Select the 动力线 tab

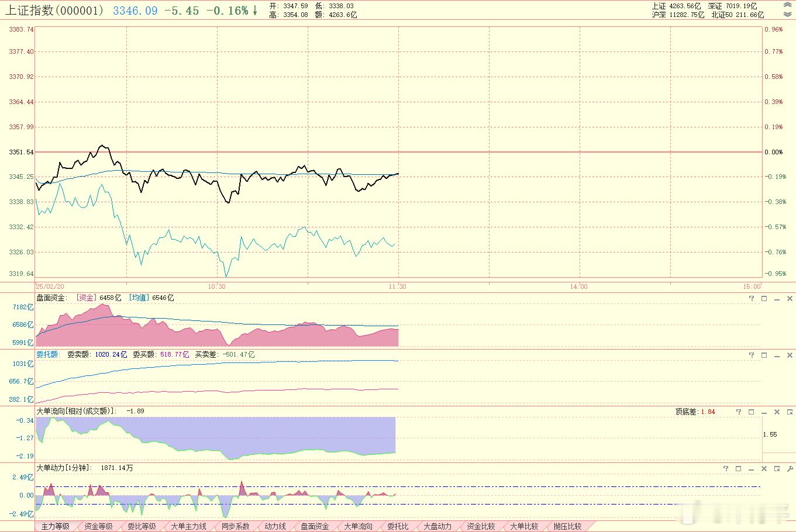click(275, 526)
